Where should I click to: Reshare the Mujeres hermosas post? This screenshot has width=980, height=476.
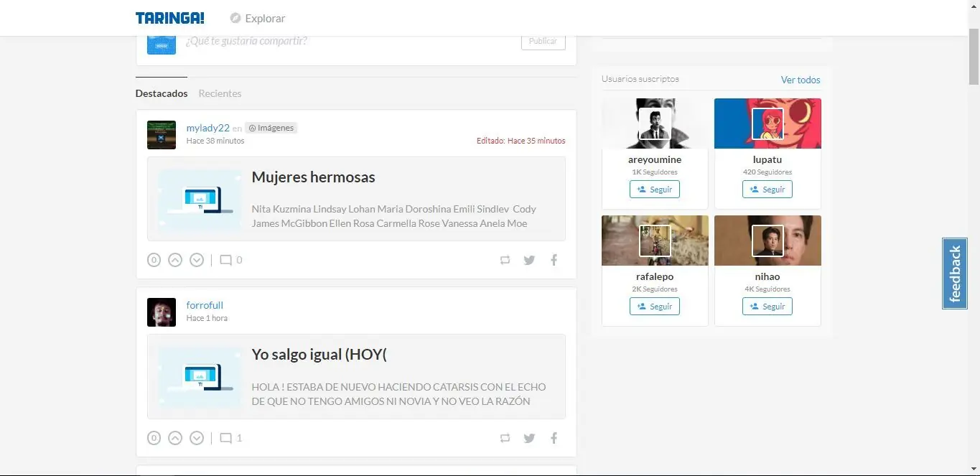point(505,260)
